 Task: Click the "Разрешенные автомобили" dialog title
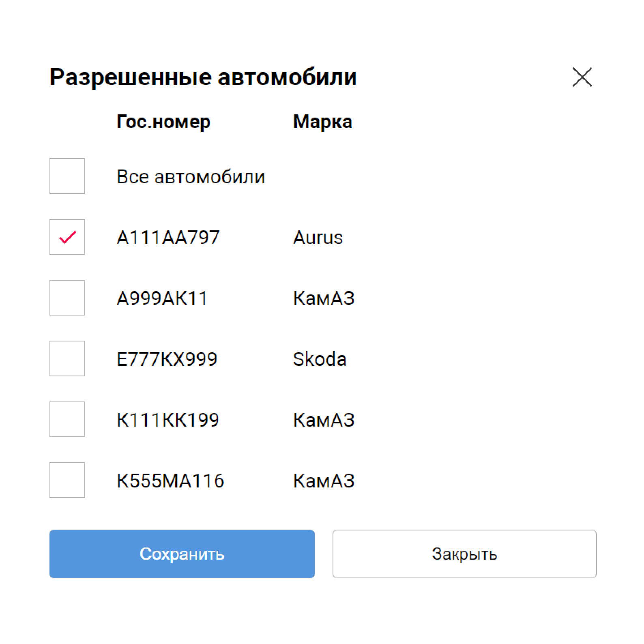(x=203, y=77)
